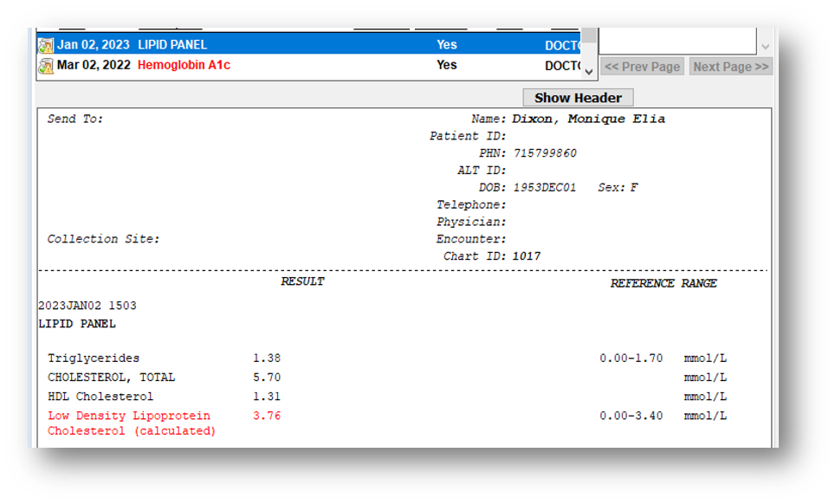Click the Mar 02, 2022 date
The width and height of the screenshot is (835, 504).
pyautogui.click(x=94, y=65)
